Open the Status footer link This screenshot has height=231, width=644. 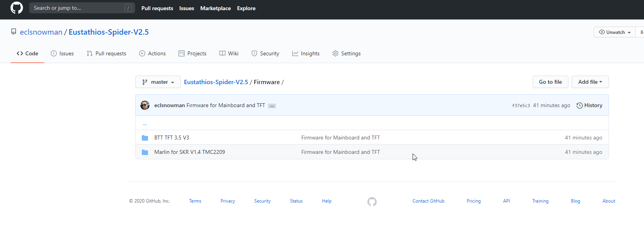[x=296, y=201]
